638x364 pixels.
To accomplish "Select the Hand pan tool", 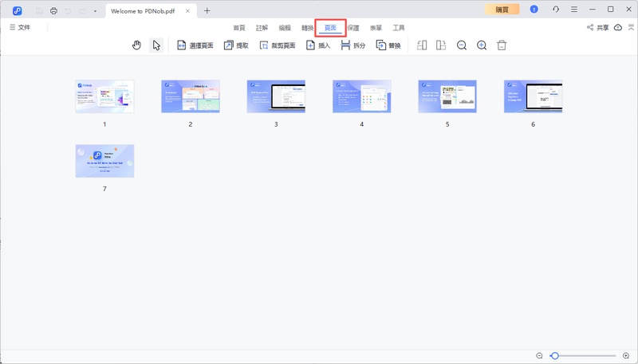I will point(136,45).
